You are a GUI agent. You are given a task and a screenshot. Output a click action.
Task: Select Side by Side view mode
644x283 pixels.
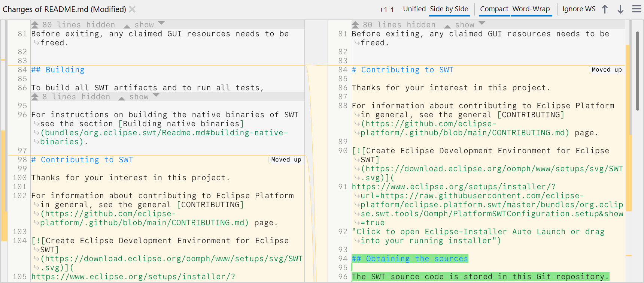tap(449, 9)
